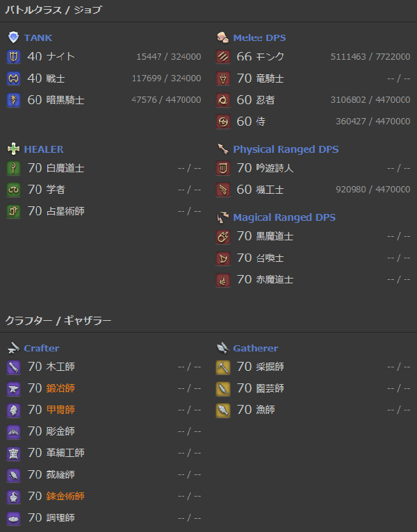Select the Goldsmith (彫金師) icon
417x532 pixels.
coord(14,431)
